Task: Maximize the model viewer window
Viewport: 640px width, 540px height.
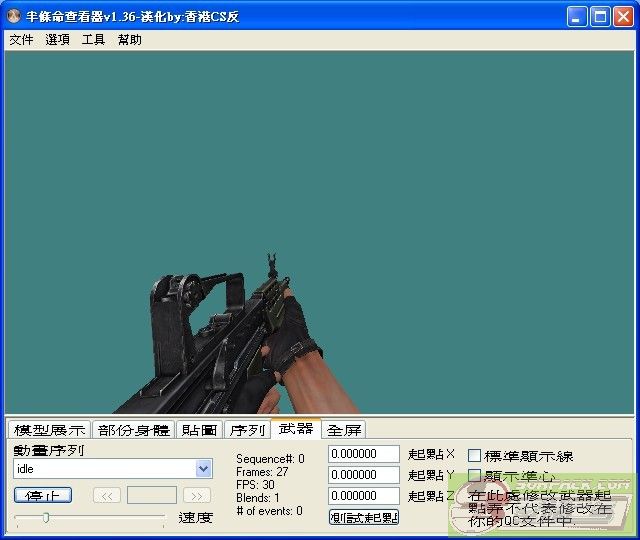Action: pos(600,17)
